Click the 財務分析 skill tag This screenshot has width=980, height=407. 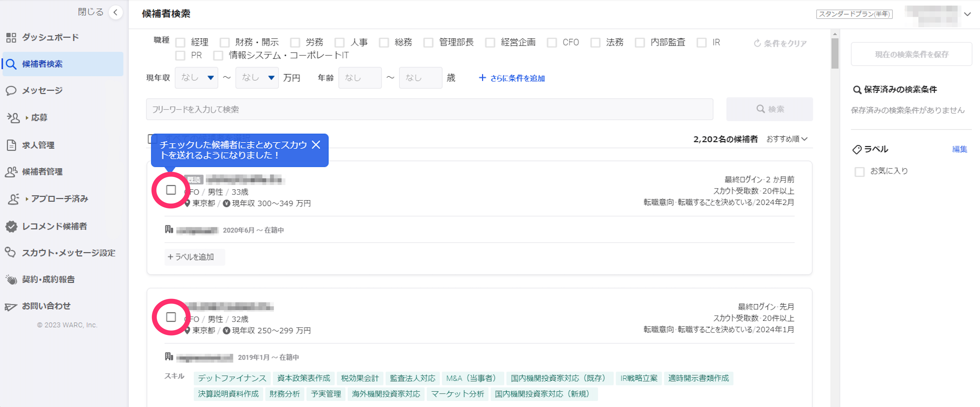tap(285, 394)
